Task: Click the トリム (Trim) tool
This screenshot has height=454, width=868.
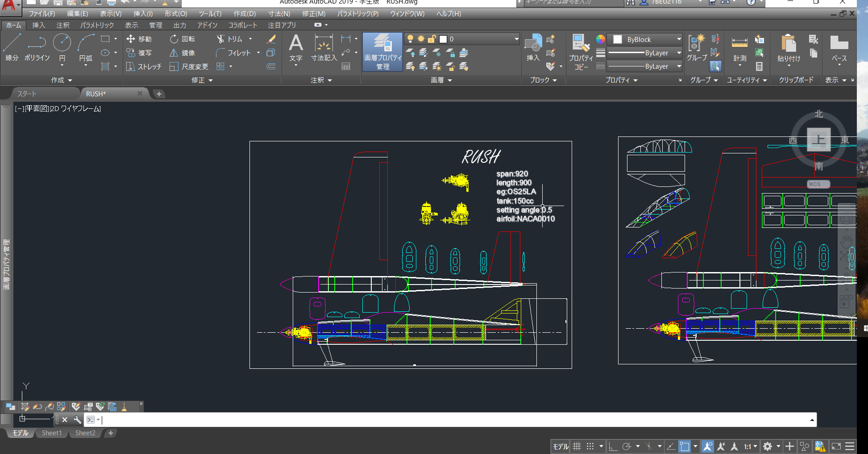Action: [229, 39]
